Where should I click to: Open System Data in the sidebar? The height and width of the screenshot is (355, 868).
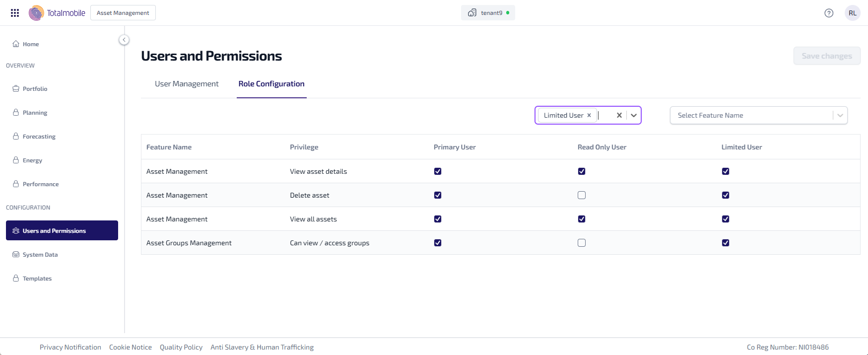point(40,255)
